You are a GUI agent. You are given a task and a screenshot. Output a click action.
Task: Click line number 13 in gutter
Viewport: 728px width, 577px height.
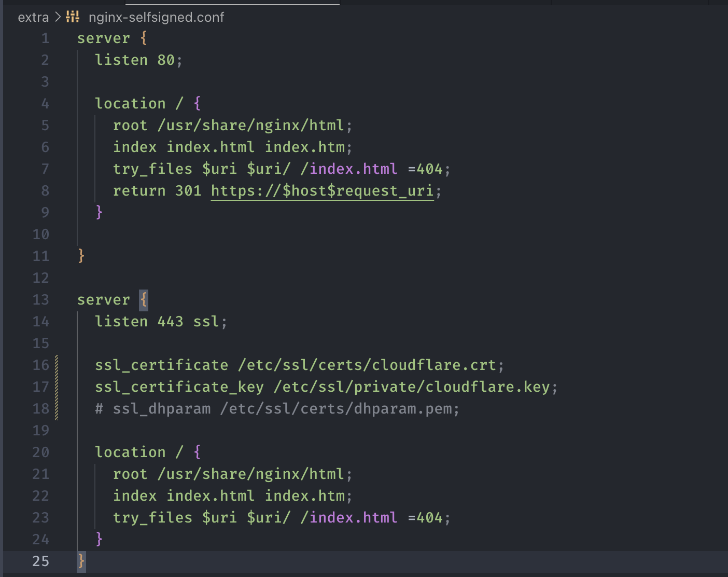[x=41, y=300]
